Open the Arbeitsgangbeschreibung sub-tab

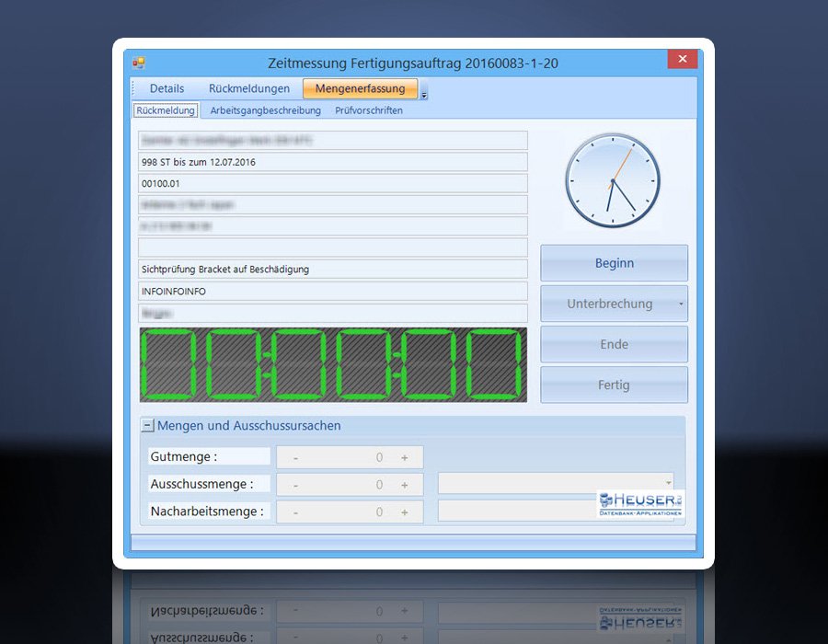[266, 110]
